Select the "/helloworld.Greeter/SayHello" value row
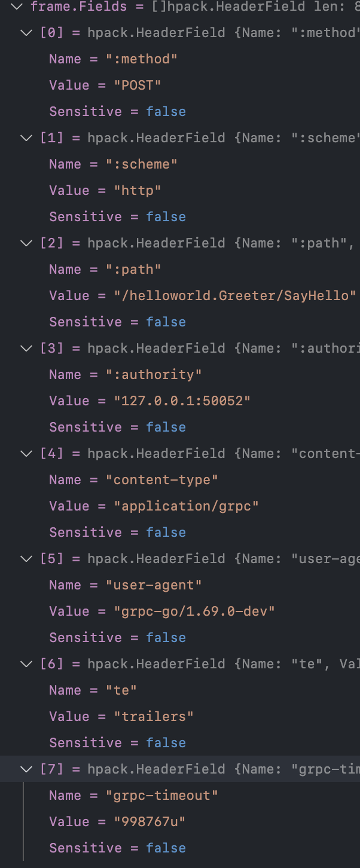360x868 pixels. (180, 295)
